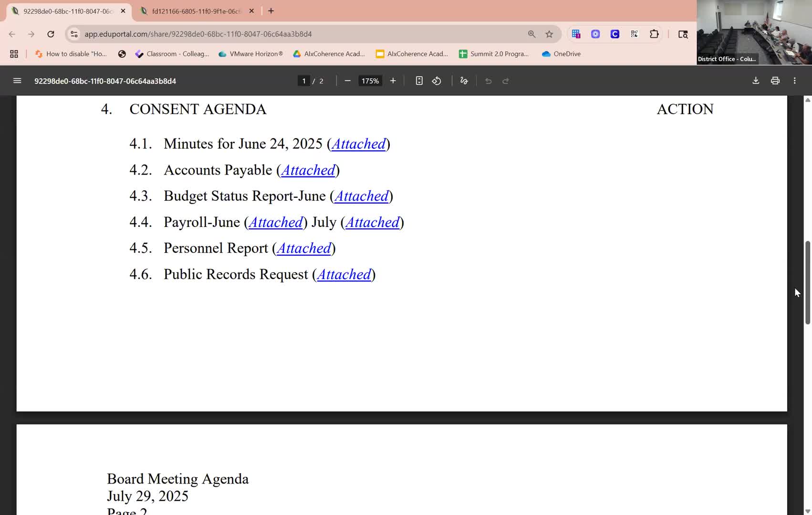Click the District Office video thumbnail
The width and height of the screenshot is (812, 515).
754,32
